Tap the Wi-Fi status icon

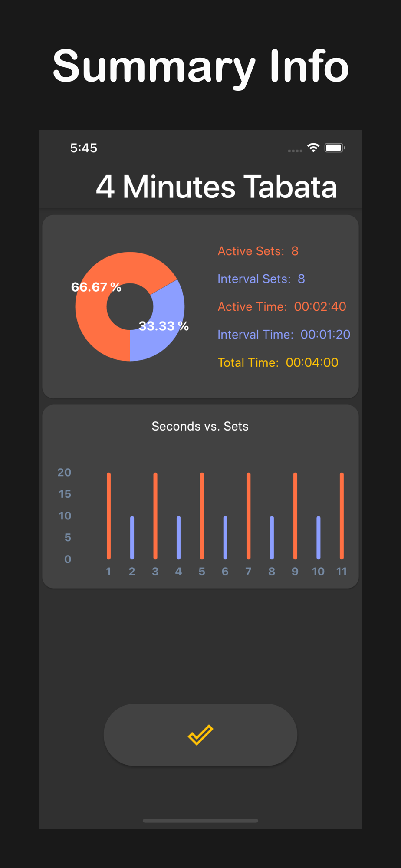tap(313, 148)
